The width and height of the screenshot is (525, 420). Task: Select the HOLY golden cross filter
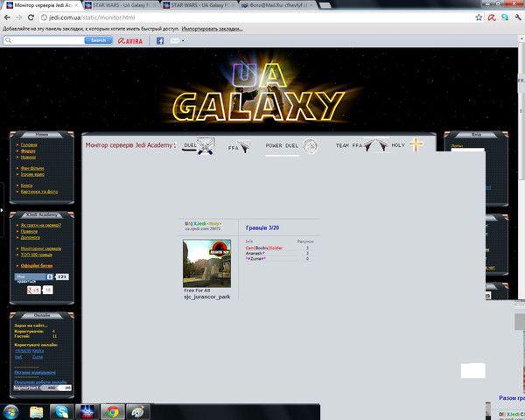pos(416,144)
